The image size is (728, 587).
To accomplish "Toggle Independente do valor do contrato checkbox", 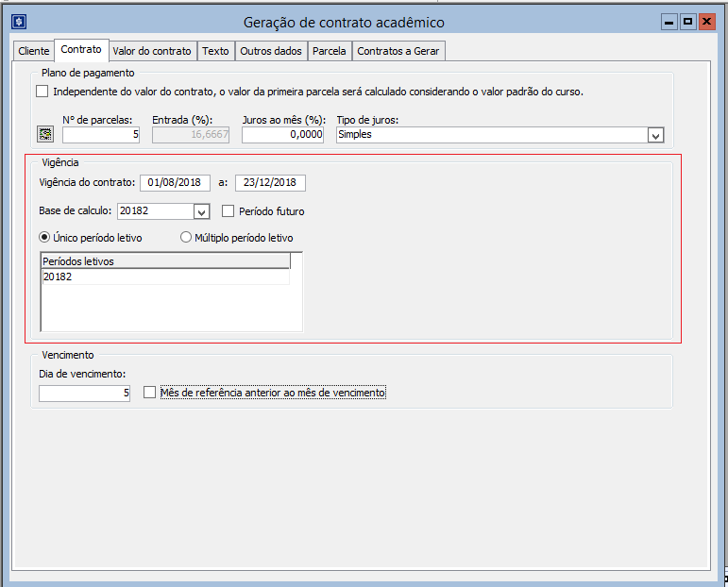I will click(x=42, y=92).
